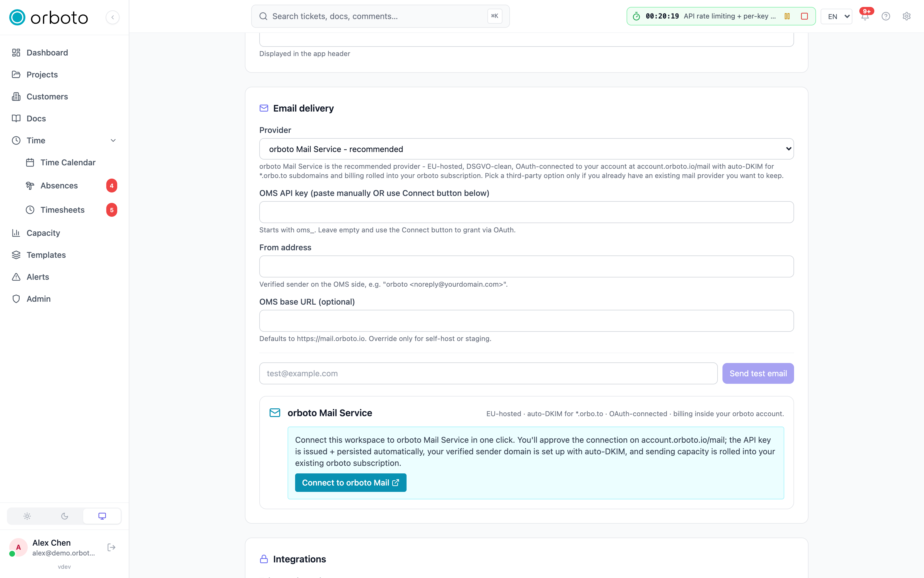Click the Templates layers icon
The width and height of the screenshot is (924, 578).
(x=16, y=255)
